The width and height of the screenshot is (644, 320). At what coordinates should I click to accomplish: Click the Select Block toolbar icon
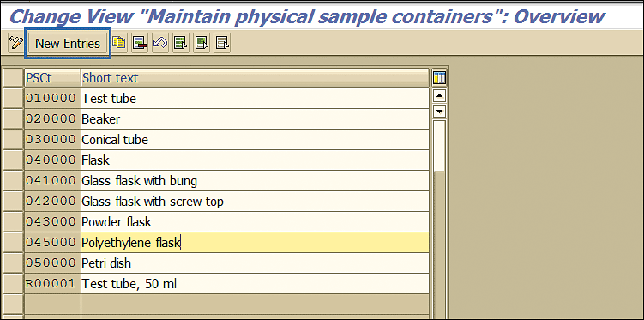click(x=202, y=43)
